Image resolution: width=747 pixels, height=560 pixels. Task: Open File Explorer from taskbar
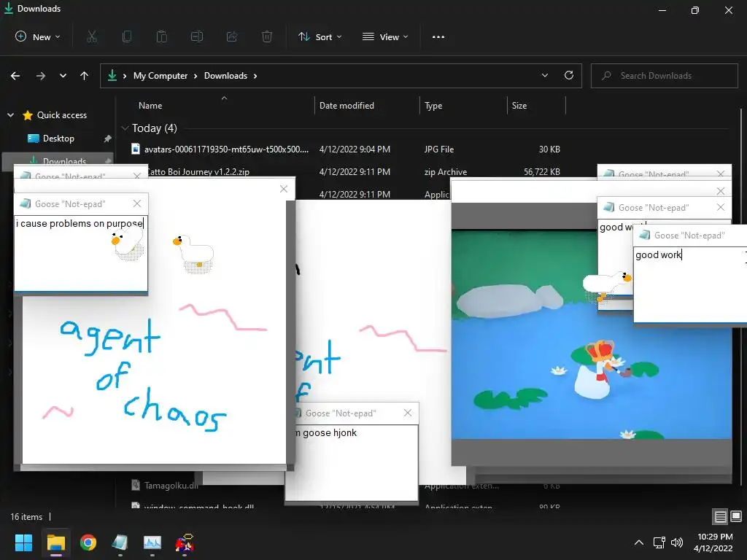55,542
